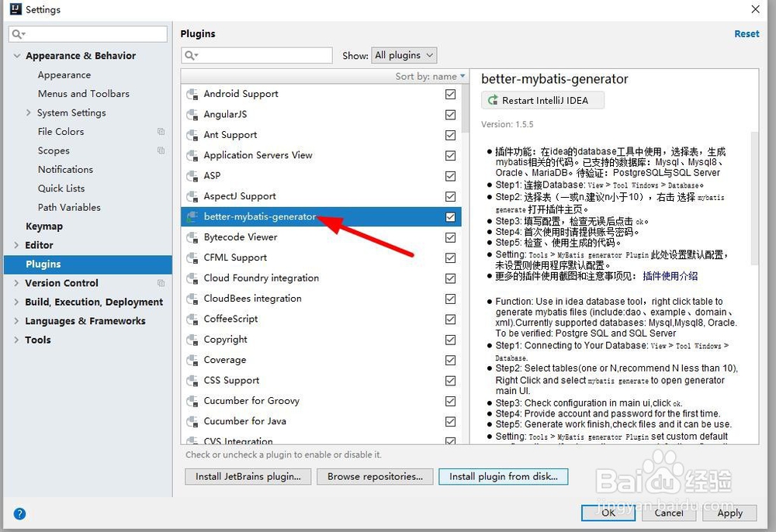Click Install plugin from disk button

504,477
